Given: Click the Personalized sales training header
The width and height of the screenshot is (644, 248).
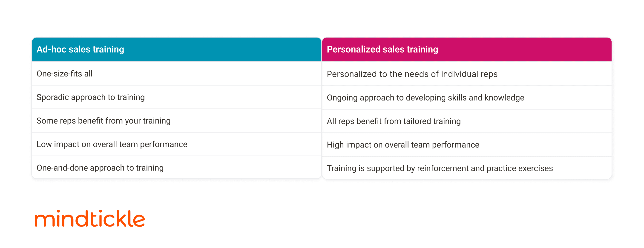Looking at the screenshot, I should pyautogui.click(x=382, y=49).
